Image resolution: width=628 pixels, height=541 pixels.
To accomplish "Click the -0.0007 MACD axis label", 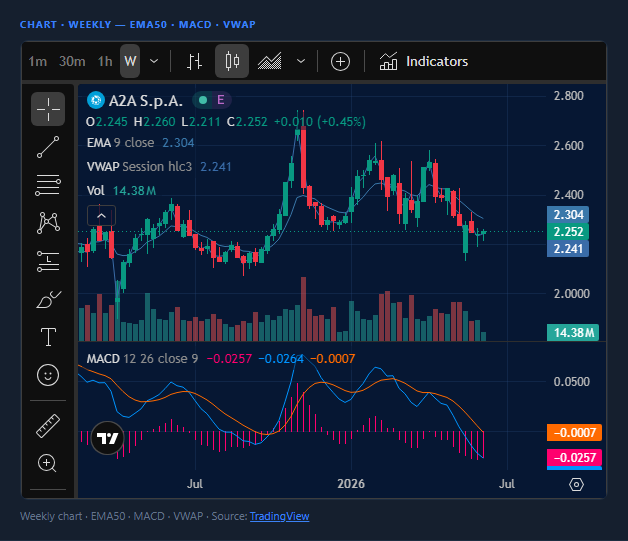I will (574, 432).
